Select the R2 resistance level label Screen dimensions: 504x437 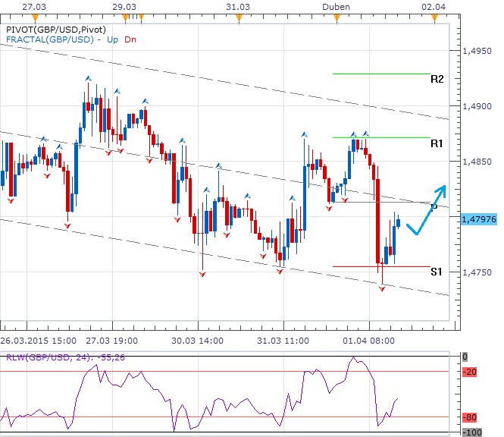(x=436, y=78)
